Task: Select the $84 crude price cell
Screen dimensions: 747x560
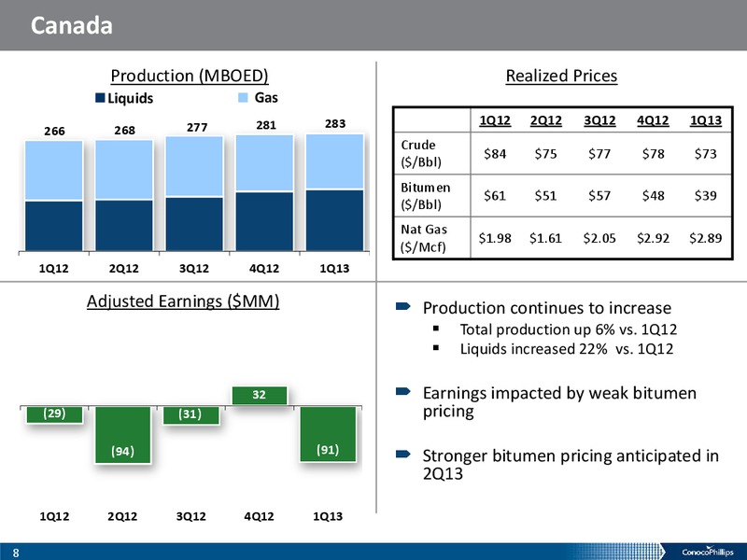Action: (495, 154)
